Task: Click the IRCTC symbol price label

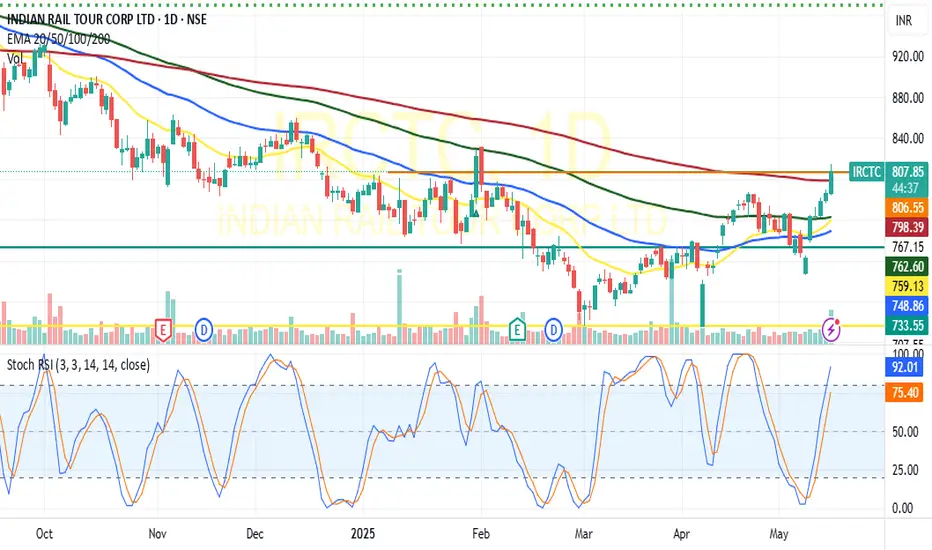Action: pos(866,172)
